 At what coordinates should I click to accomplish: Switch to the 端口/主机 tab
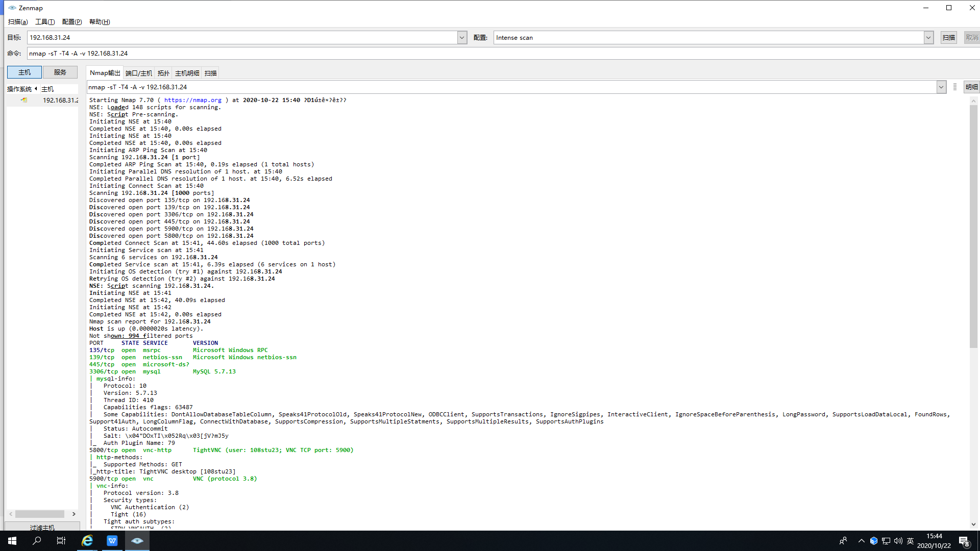[138, 73]
